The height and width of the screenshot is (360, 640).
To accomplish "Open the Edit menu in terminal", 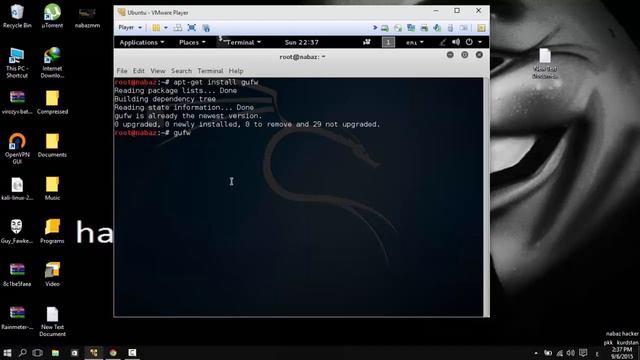I will tap(138, 71).
